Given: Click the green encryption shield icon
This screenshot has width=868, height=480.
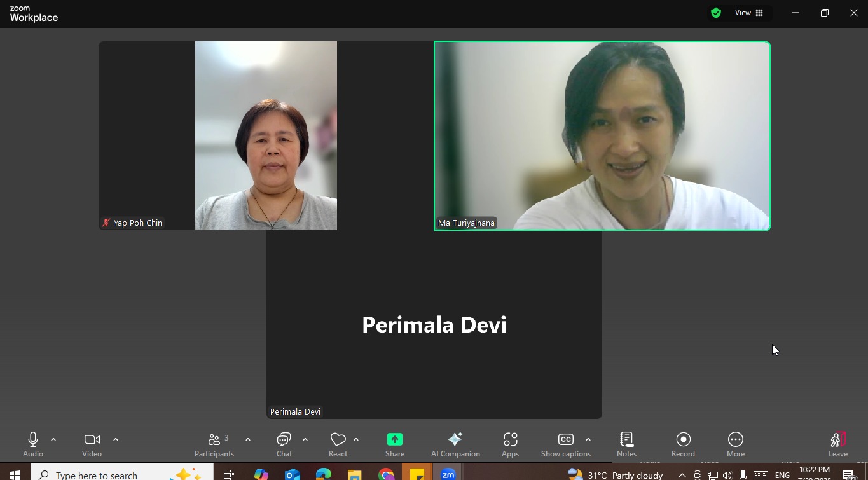Looking at the screenshot, I should click(716, 13).
